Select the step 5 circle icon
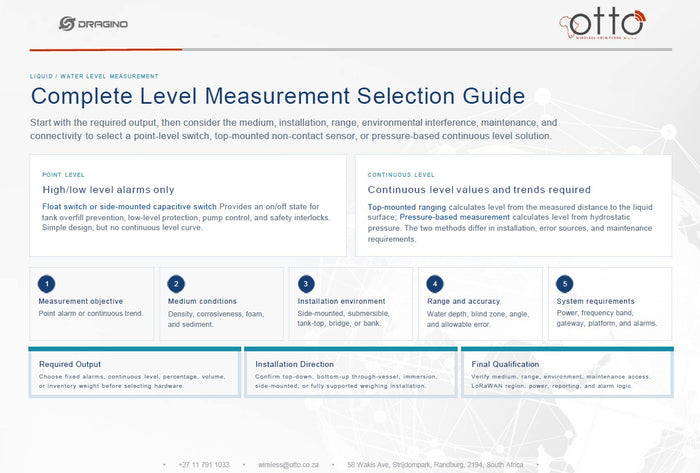The height and width of the screenshot is (473, 700). [565, 284]
